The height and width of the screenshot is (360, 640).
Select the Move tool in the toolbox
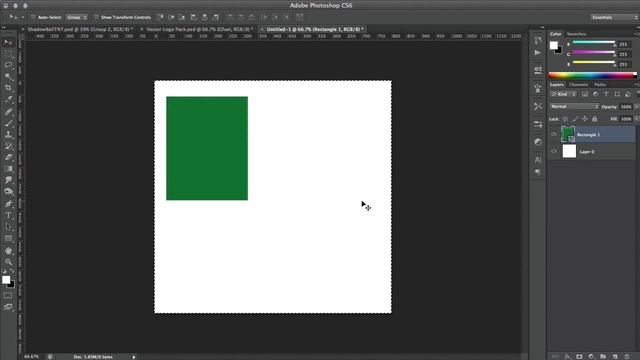point(8,42)
